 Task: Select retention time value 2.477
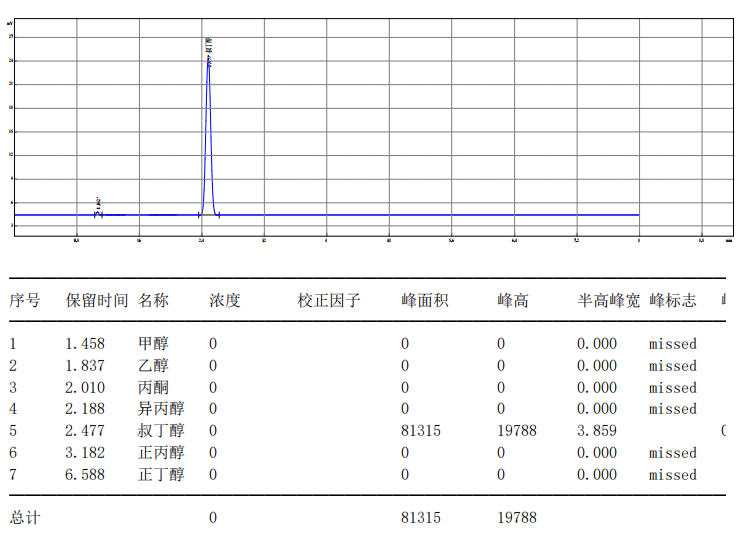tap(85, 431)
